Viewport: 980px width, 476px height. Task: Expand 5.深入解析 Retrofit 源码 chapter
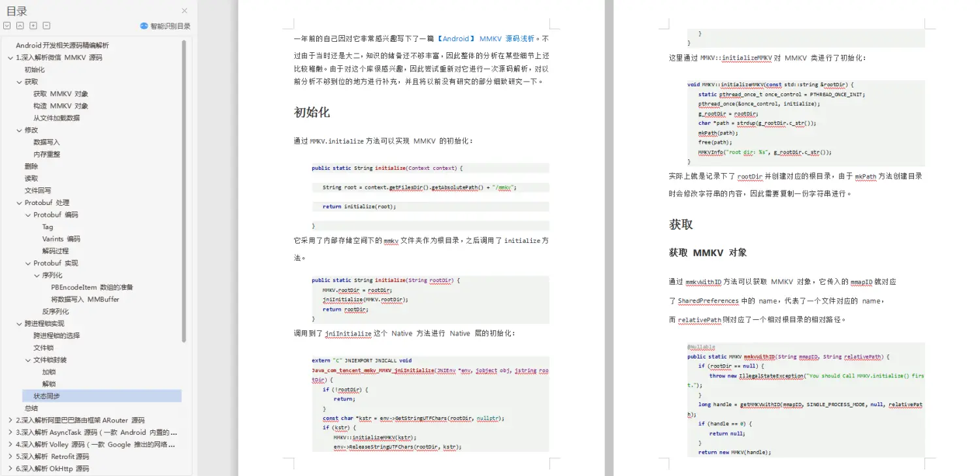click(x=10, y=456)
